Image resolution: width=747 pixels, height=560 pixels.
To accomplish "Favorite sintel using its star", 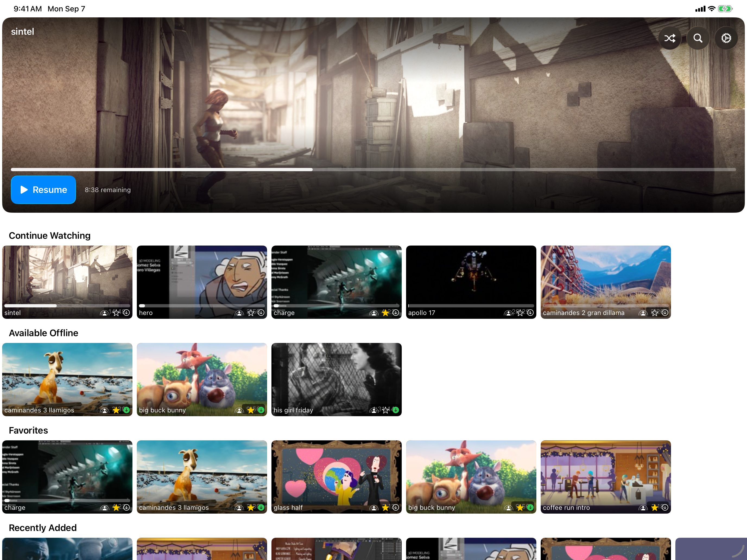I will [x=116, y=313].
